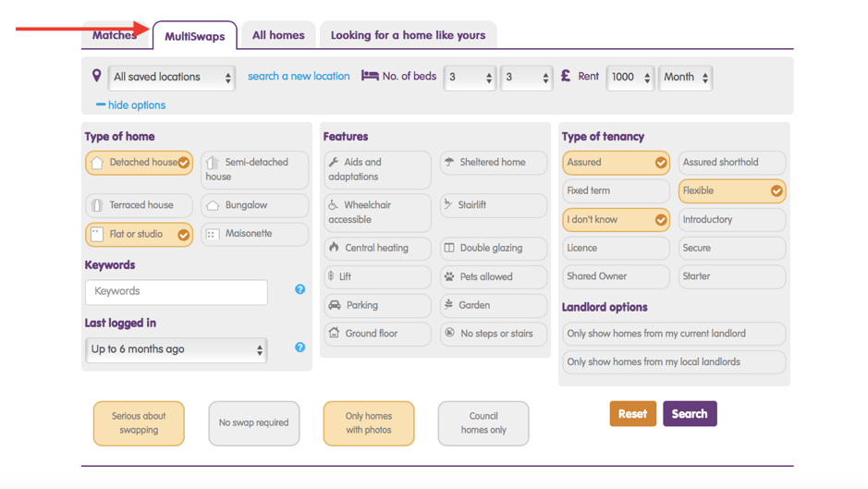Image resolution: width=868 pixels, height=489 pixels.
Task: Click house icon on Ground floor
Action: (334, 333)
